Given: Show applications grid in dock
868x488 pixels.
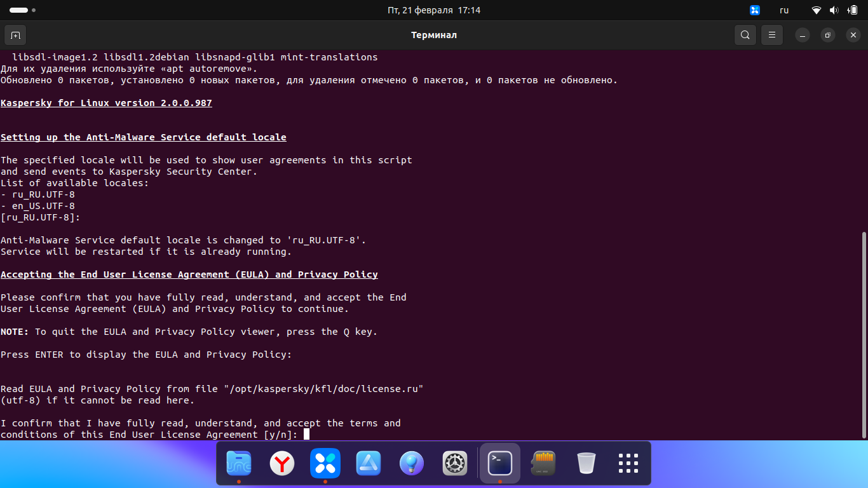Looking at the screenshot, I should (x=628, y=463).
